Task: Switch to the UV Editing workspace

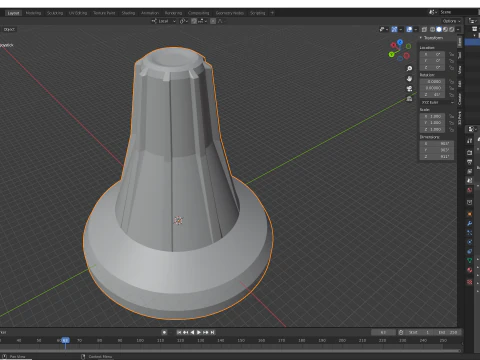Action: pyautogui.click(x=78, y=13)
